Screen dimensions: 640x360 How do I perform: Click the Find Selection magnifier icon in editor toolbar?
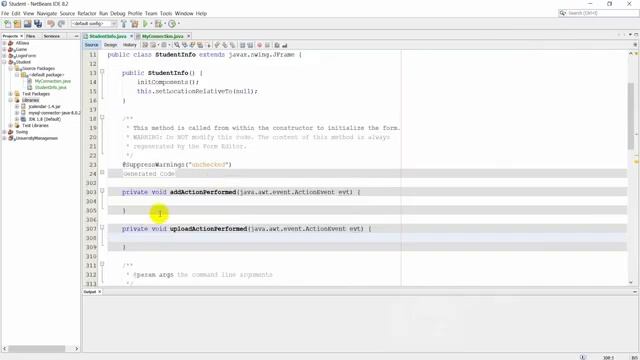[x=177, y=45]
